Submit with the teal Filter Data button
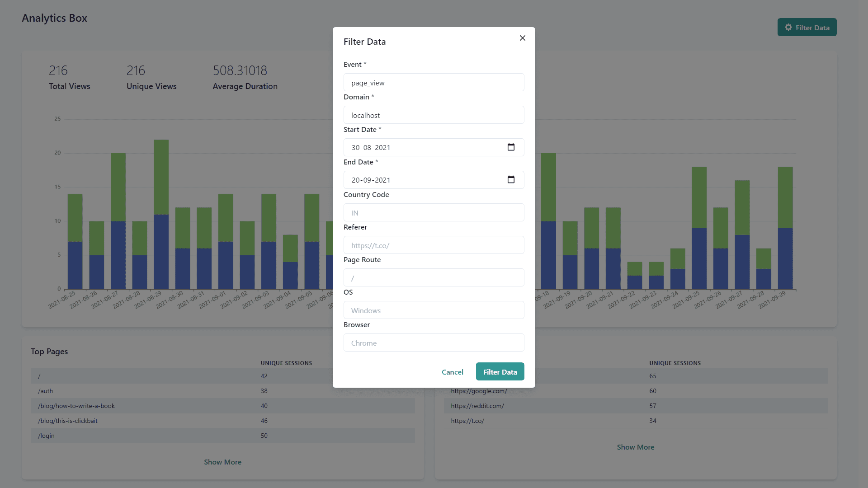Viewport: 868px width, 488px height. pyautogui.click(x=500, y=372)
